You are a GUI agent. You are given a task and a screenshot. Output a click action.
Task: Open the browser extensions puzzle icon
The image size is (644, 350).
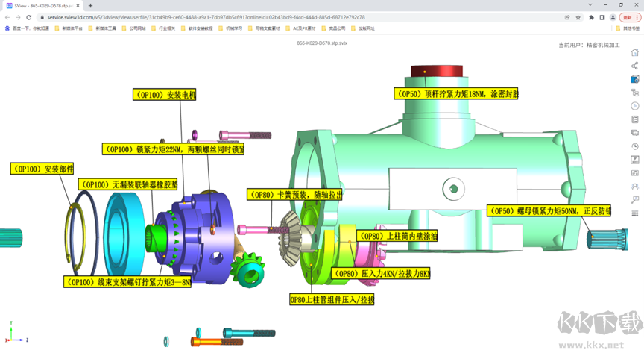[x=591, y=17]
